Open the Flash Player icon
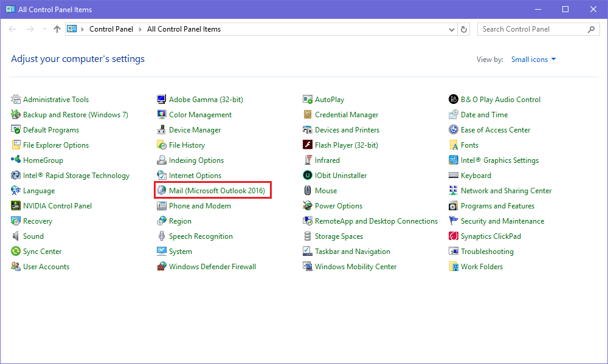Viewport: 608px width, 364px height. click(308, 145)
